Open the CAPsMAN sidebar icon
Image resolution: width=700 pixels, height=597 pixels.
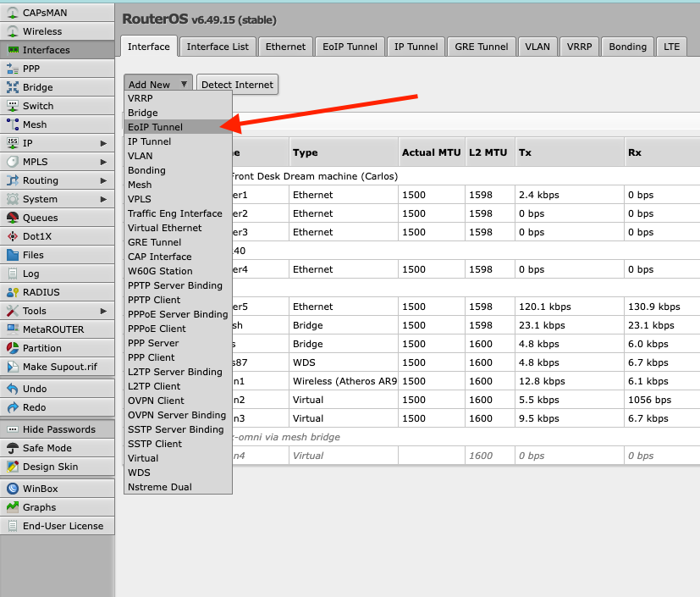coord(13,13)
